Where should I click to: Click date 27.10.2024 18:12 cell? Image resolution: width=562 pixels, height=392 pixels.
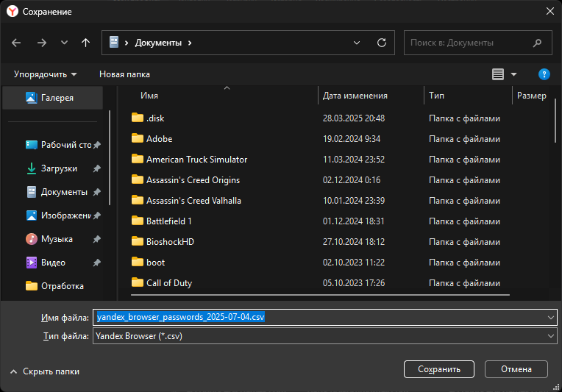(x=353, y=242)
